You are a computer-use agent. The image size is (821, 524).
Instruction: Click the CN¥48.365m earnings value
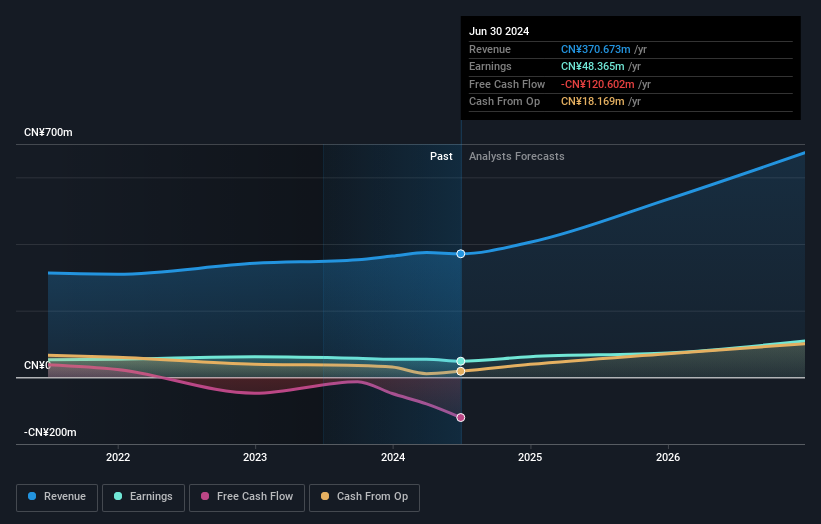click(x=592, y=66)
